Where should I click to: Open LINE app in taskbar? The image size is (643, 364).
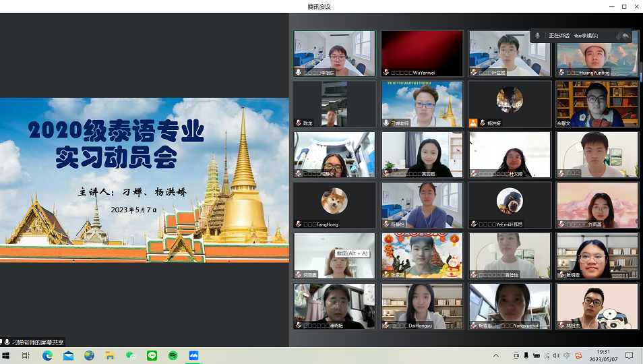(x=152, y=355)
